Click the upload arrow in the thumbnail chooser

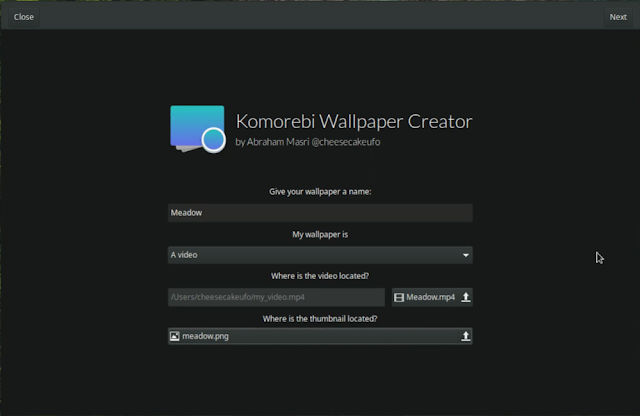point(466,336)
